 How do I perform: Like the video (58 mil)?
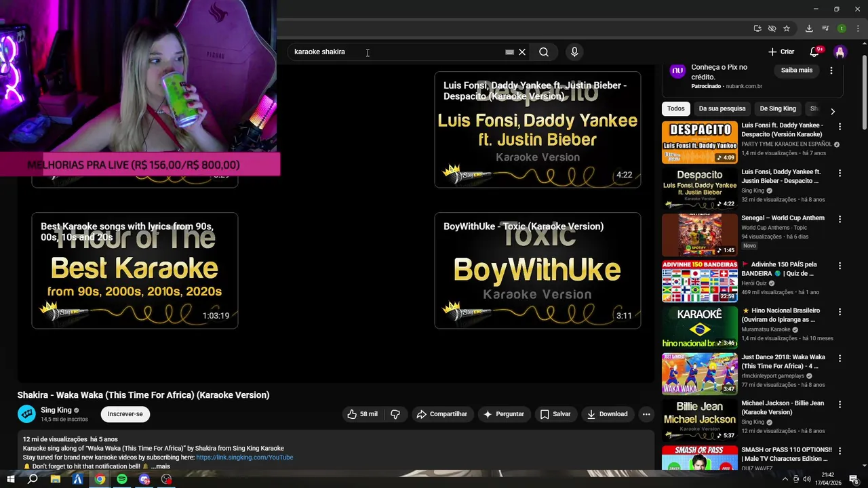point(362,414)
